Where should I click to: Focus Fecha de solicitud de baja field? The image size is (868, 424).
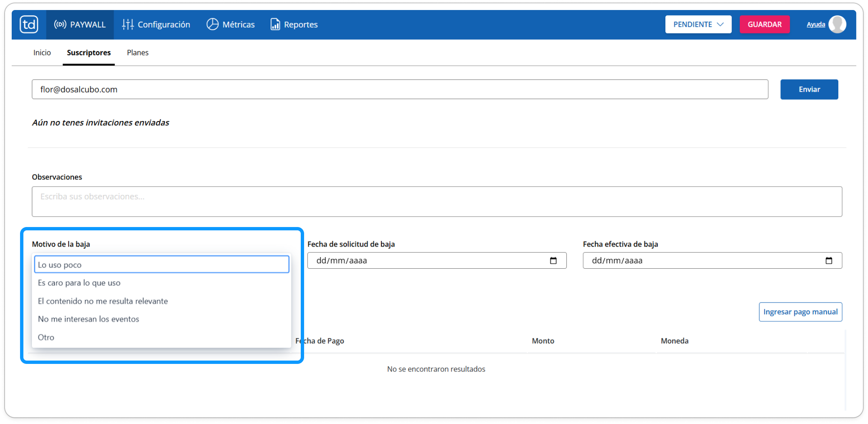(437, 260)
